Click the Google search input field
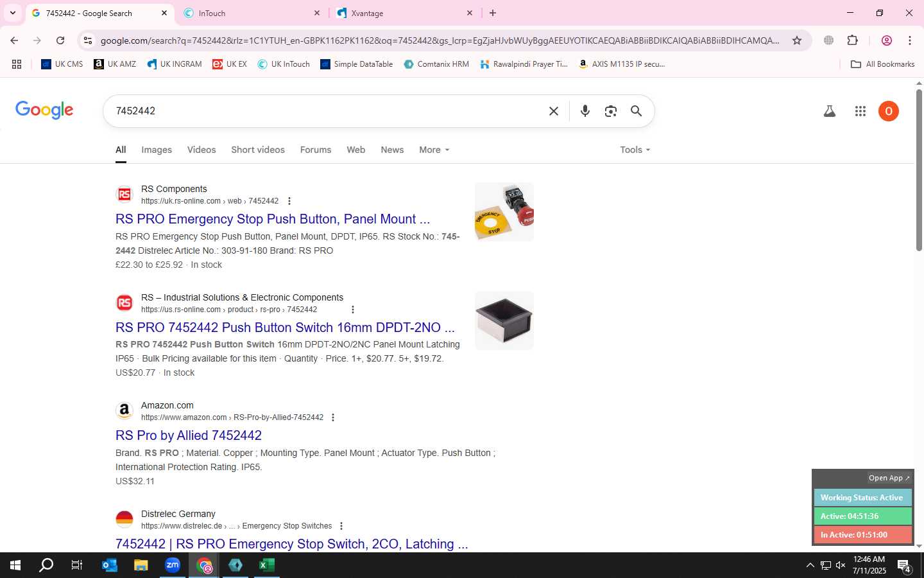The image size is (924, 578). (x=327, y=111)
